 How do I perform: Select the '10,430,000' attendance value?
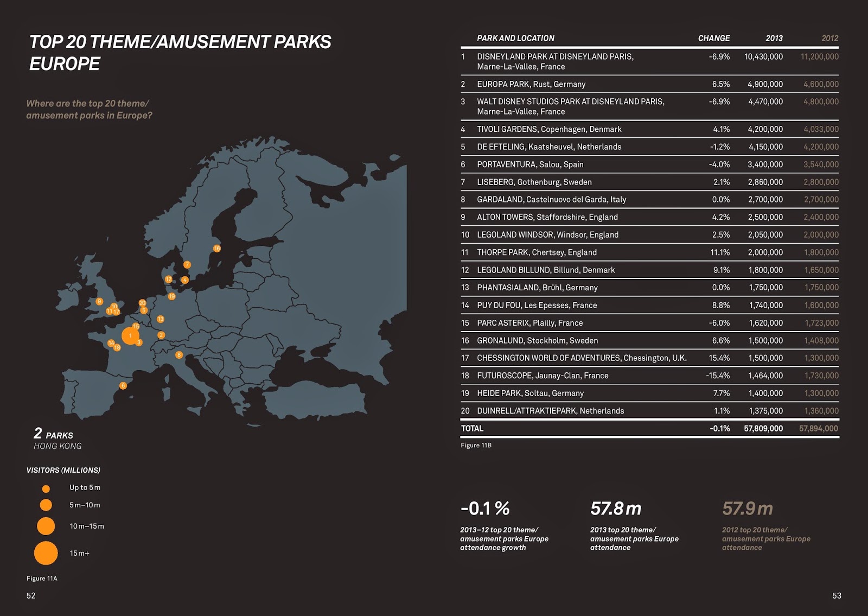click(763, 56)
